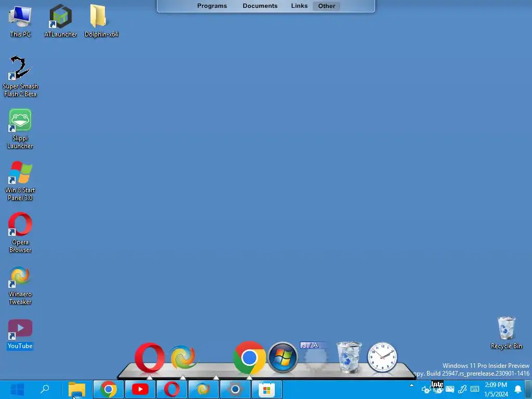Image resolution: width=532 pixels, height=399 pixels.
Task: Launch Google Chrome from the dock
Action: 249,357
